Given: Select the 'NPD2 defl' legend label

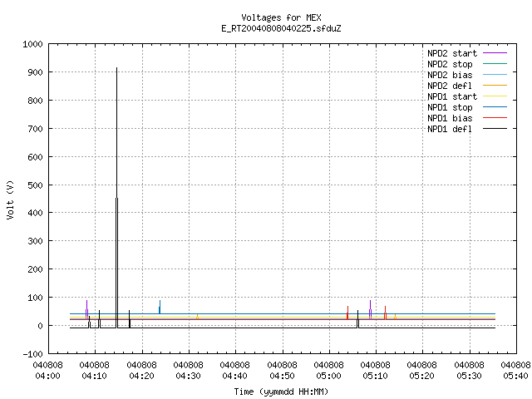Looking at the screenshot, I should [450, 86].
